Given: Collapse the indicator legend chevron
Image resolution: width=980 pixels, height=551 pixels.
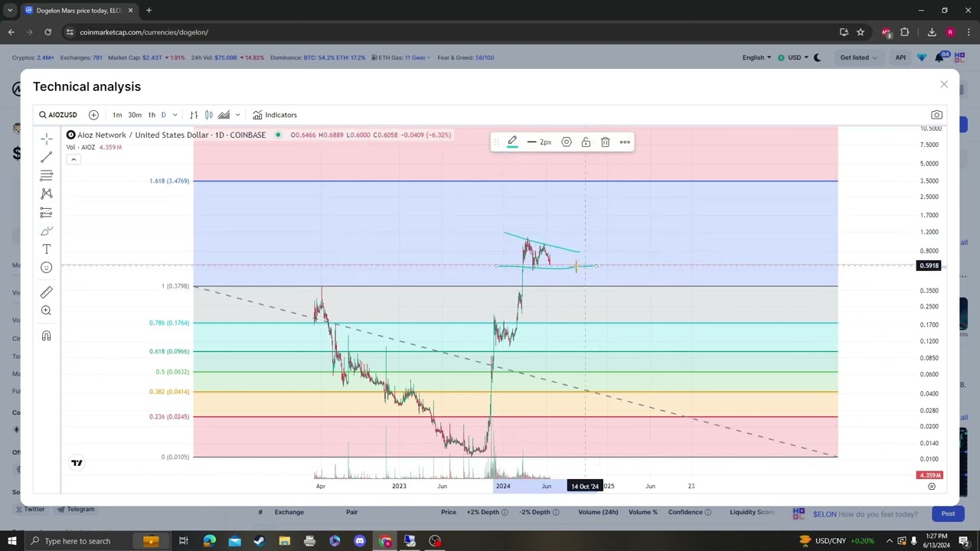Looking at the screenshot, I should [x=73, y=159].
